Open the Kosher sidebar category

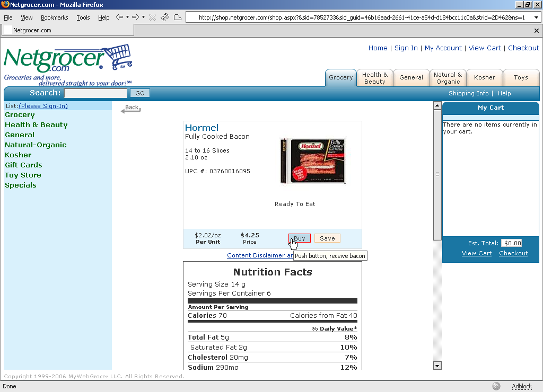[x=18, y=155]
